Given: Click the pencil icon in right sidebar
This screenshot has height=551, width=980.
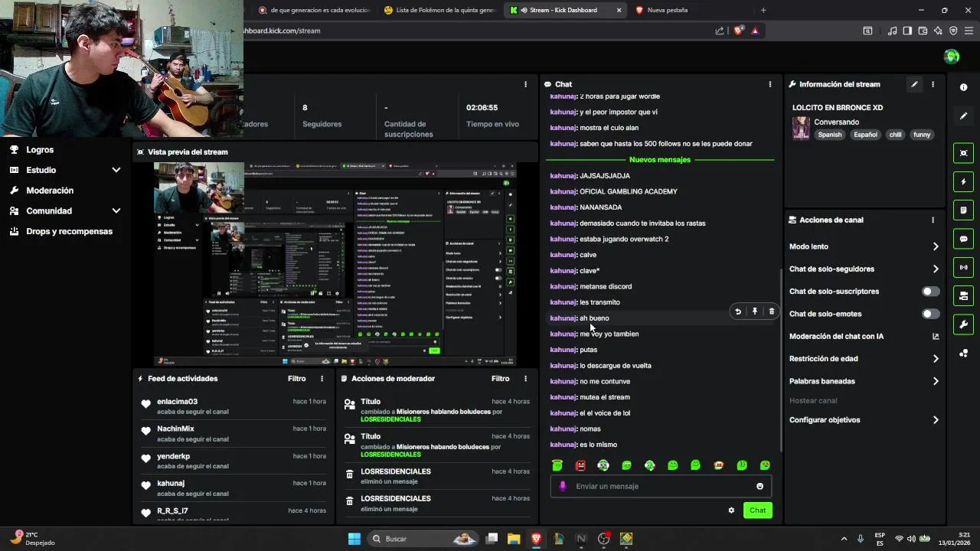Looking at the screenshot, I should pos(964,116).
